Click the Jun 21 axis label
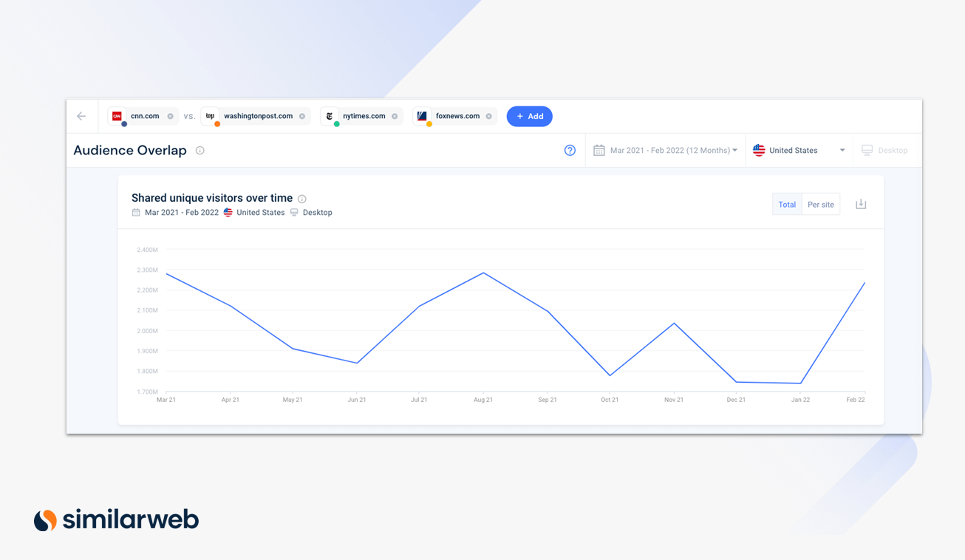Screen dimensions: 965x560 coord(357,400)
